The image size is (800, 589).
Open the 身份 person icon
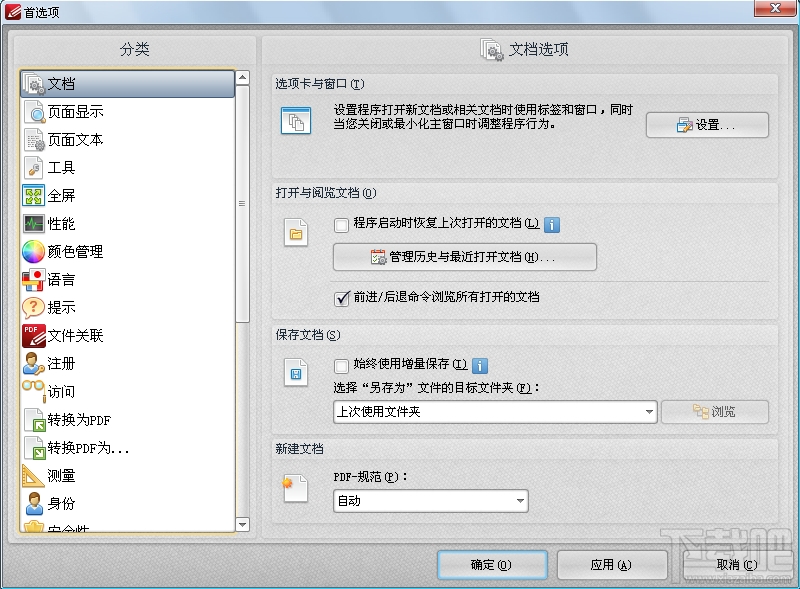34,504
